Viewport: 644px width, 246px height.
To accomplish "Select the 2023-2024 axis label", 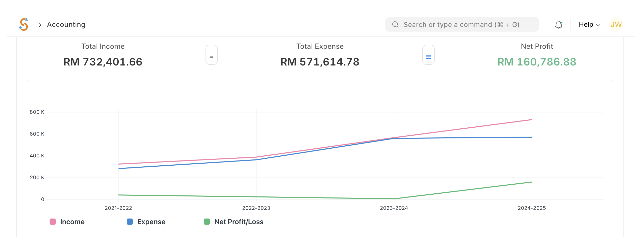I will coord(394,208).
